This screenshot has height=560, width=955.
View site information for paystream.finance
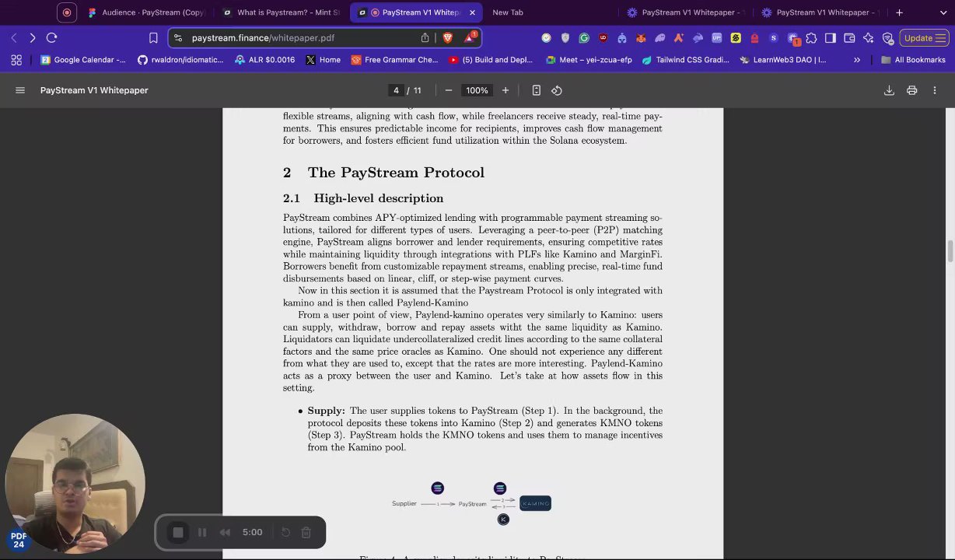click(x=178, y=37)
